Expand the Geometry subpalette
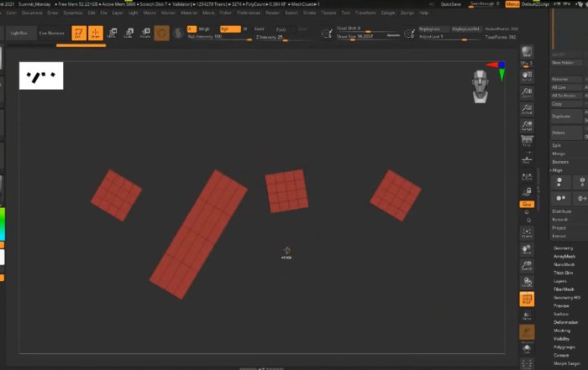 coord(563,248)
